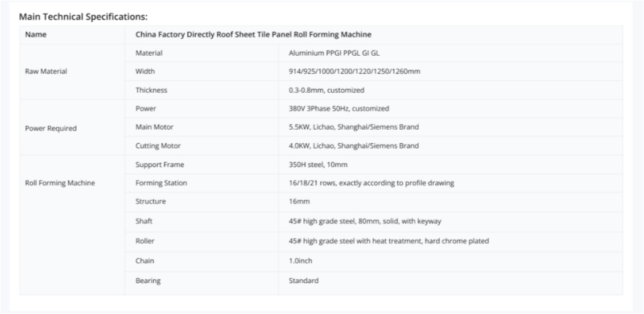Select the Support Frame label
Image resolution: width=644 pixels, height=314 pixels.
(x=159, y=164)
